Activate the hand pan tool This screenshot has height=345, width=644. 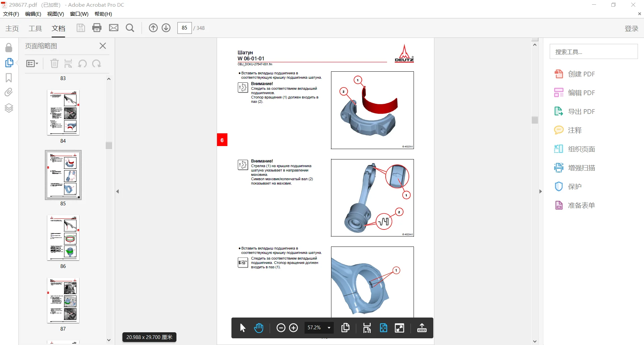click(259, 328)
